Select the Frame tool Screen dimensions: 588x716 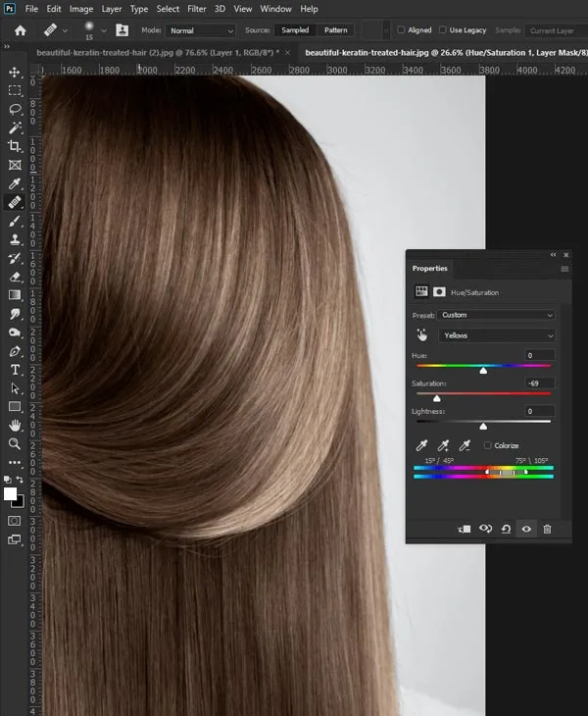click(15, 165)
